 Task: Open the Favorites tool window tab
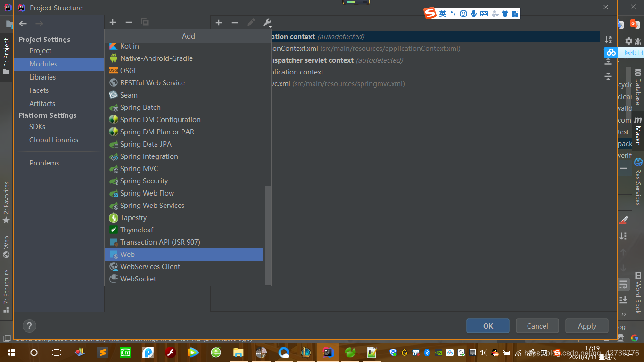pos(6,203)
